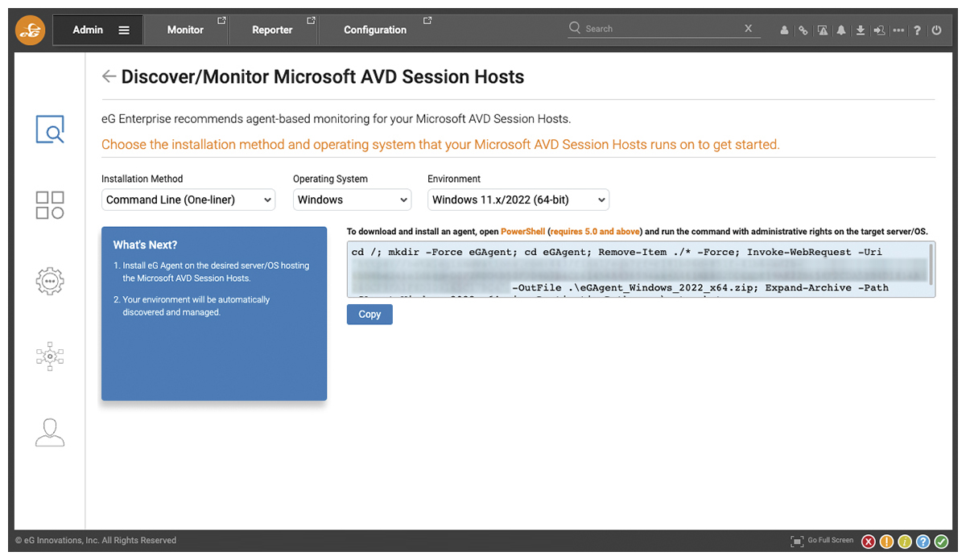
Task: Open the topology network sidebar icon
Action: (50, 356)
